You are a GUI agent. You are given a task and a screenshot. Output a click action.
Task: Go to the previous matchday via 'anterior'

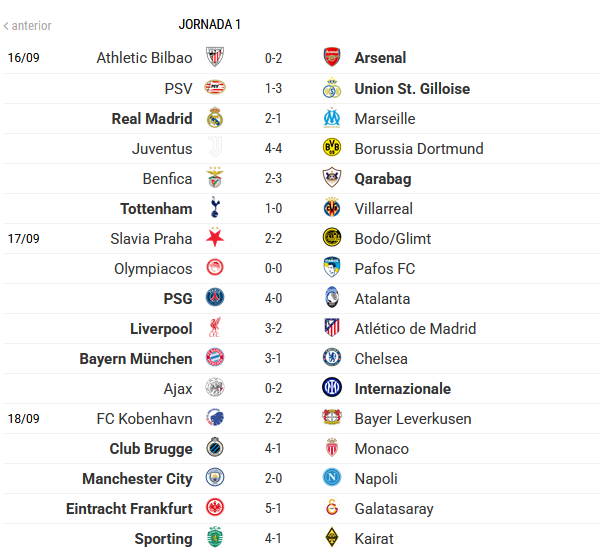point(28,25)
